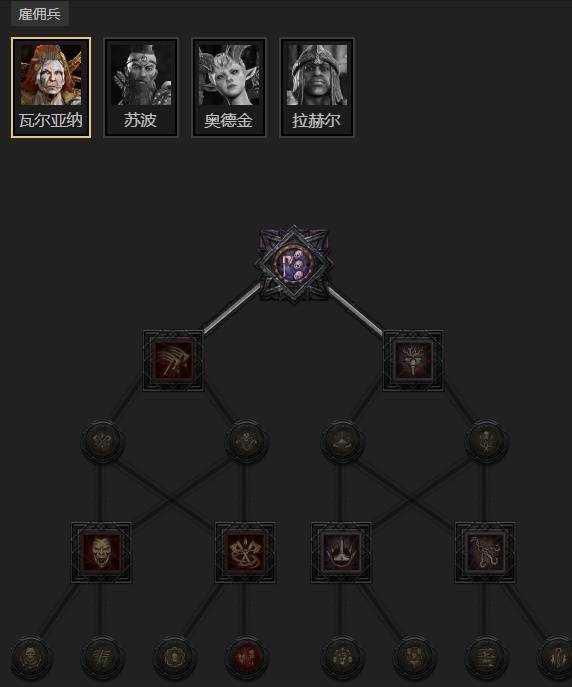Click the leftmost round passive under claw skill
The width and height of the screenshot is (572, 687).
pyautogui.click(x=101, y=442)
